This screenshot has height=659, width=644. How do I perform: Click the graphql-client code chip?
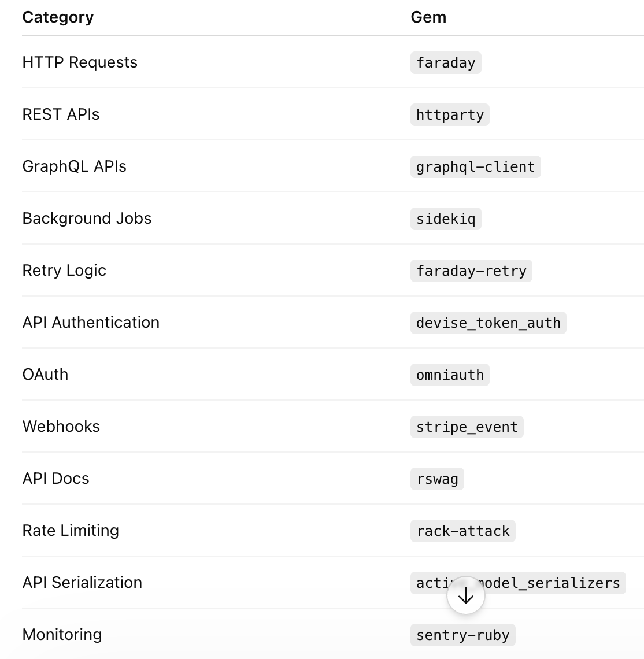(x=475, y=167)
